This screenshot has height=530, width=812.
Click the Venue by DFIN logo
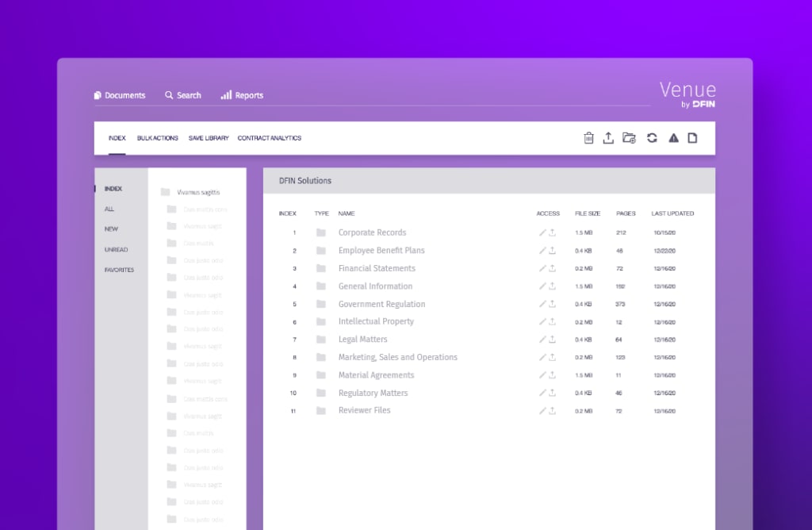coord(688,94)
